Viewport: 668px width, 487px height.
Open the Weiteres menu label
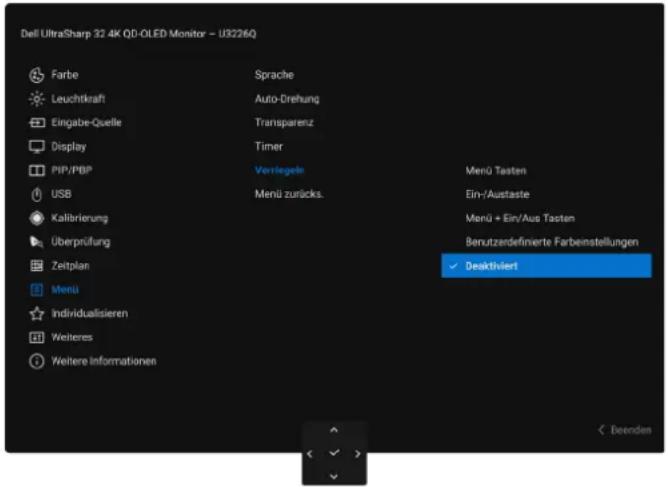72,337
